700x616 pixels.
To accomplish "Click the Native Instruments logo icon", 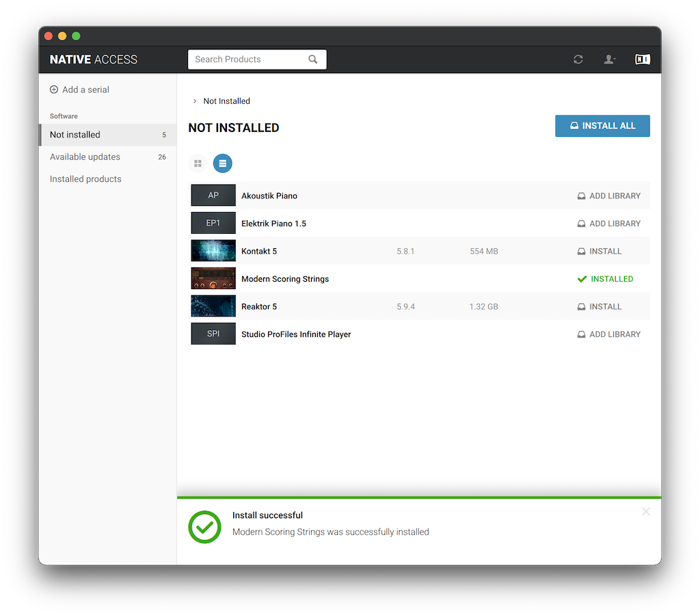I will pyautogui.click(x=642, y=59).
